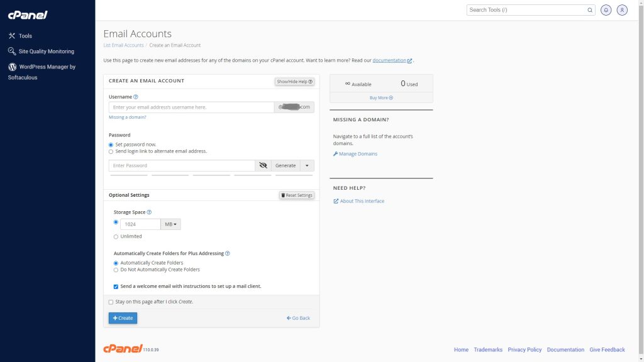Open Site Quality Monitoring in sidebar
The height and width of the screenshot is (362, 644).
click(46, 52)
